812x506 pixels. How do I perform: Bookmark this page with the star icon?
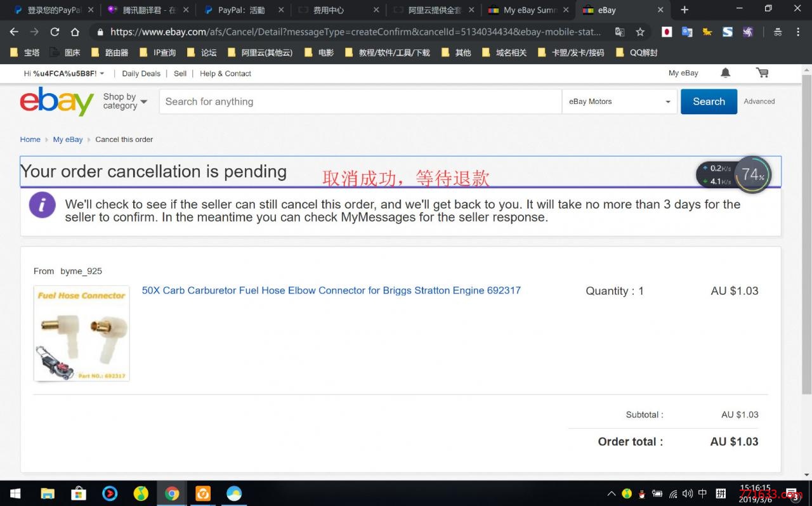coord(640,32)
